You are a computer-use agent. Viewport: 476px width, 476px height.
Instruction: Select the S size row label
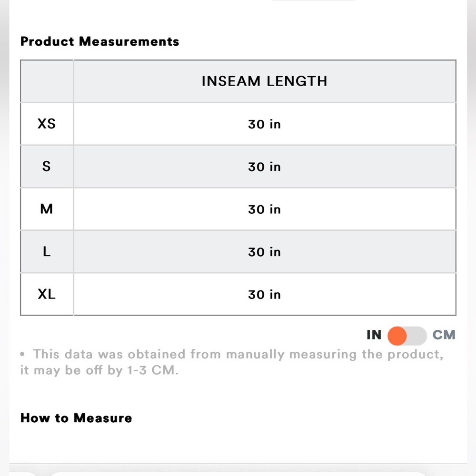coord(47,166)
